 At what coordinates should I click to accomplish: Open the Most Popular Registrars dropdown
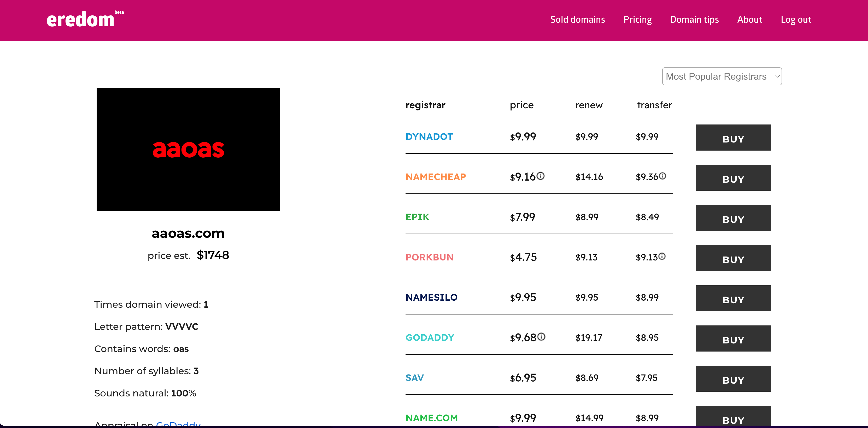point(722,76)
